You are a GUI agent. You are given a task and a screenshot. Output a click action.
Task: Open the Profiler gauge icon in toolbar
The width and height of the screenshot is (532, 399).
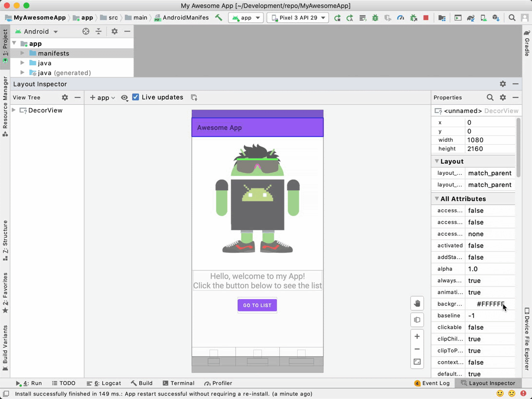point(400,18)
